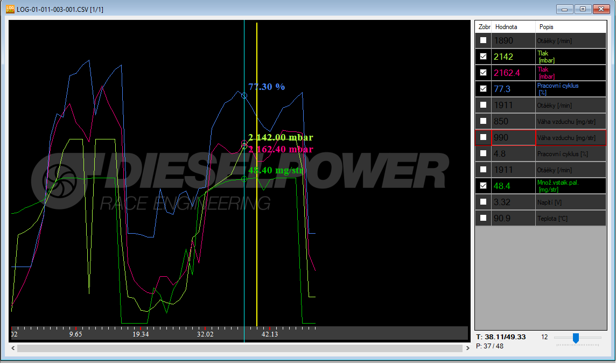Enable the 3.32 Napìtí [V] checkbox
This screenshot has width=616, height=364.
pyautogui.click(x=483, y=202)
